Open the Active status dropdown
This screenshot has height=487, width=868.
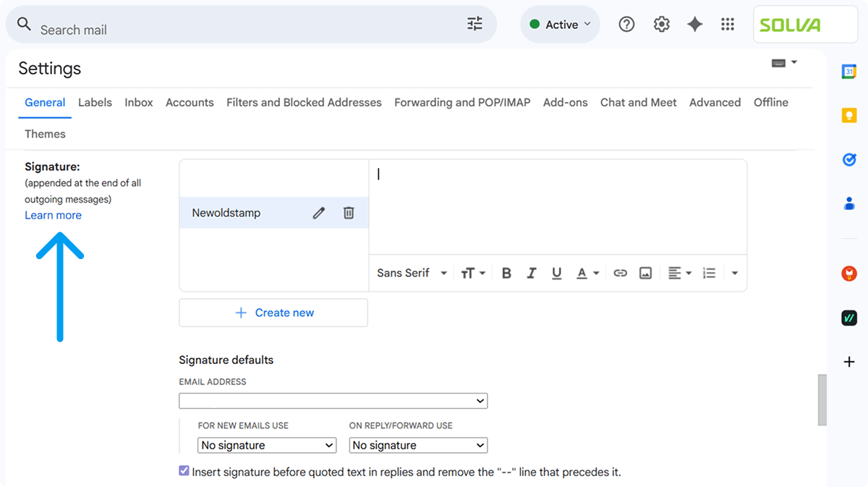point(560,25)
